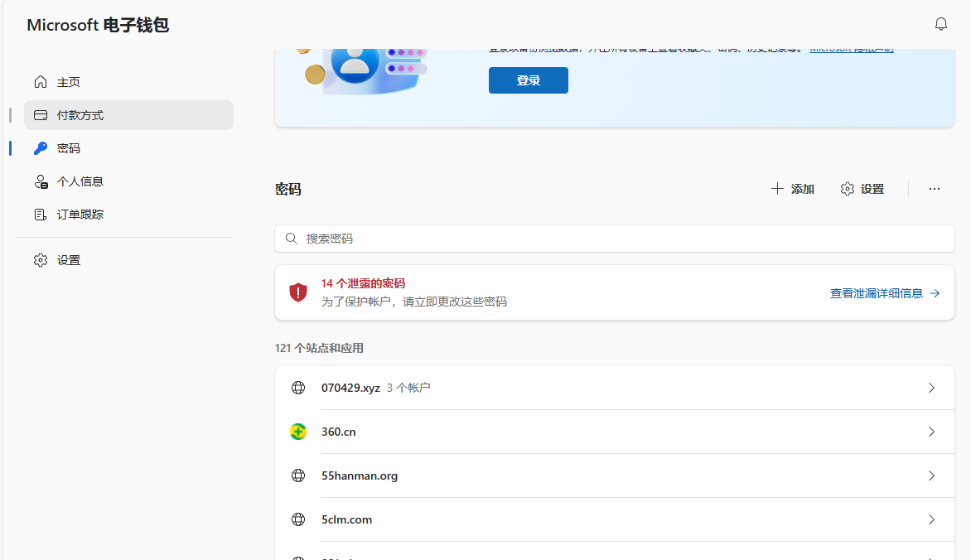971x560 pixels.
Task: Click the 订单跟踪 order tracking icon
Action: (41, 215)
